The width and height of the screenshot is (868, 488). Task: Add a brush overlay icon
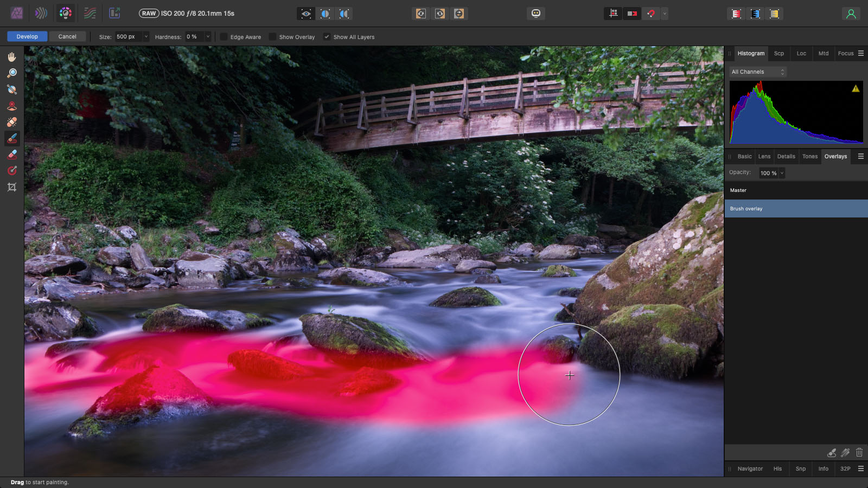point(832,452)
